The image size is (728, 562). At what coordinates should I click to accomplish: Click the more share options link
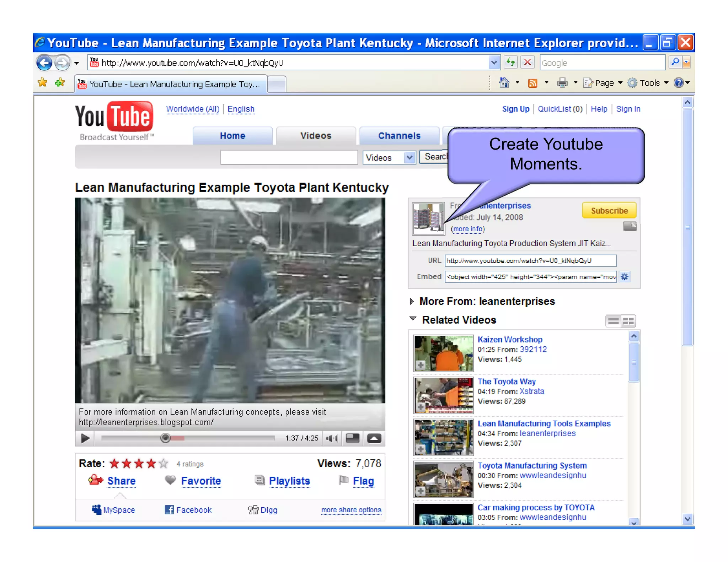point(351,510)
